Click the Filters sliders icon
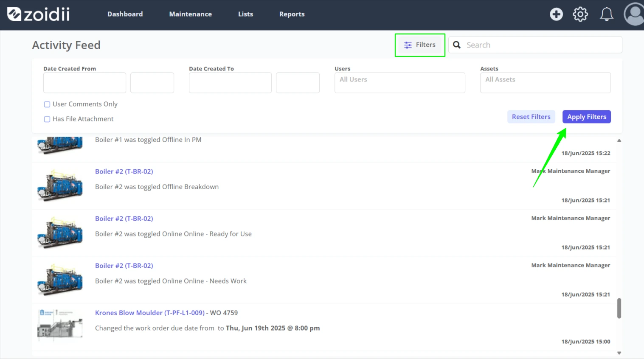Viewport: 644px width, 359px height. [408, 45]
